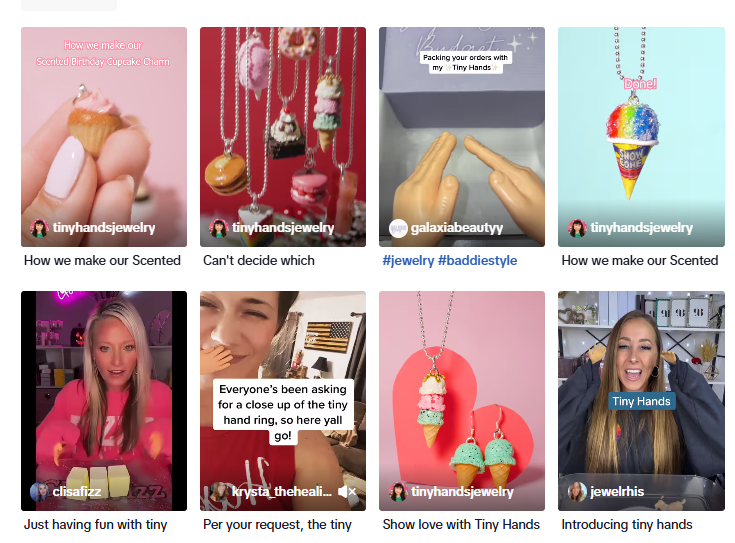
Task: Play the Packing your orders video
Action: [462, 136]
